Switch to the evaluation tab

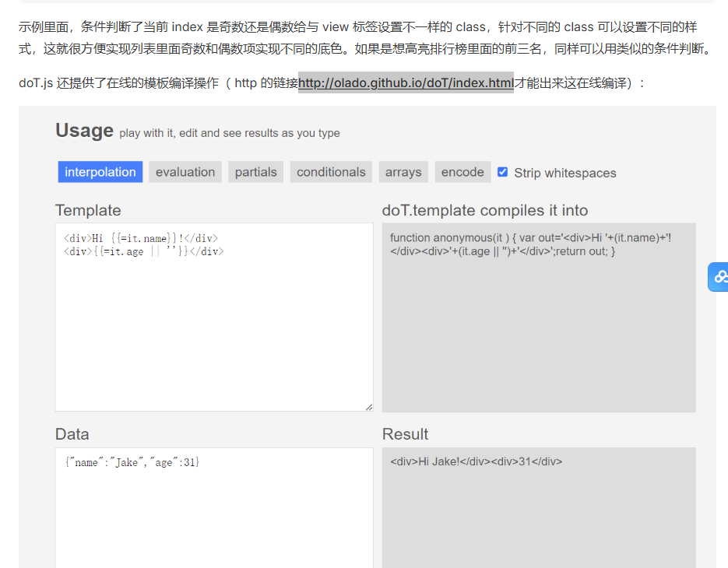tap(185, 172)
